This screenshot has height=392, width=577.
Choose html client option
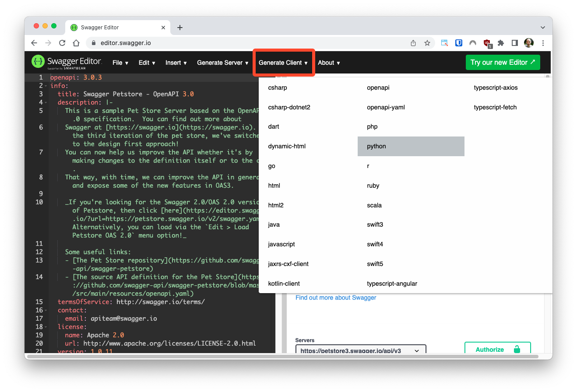308,185
